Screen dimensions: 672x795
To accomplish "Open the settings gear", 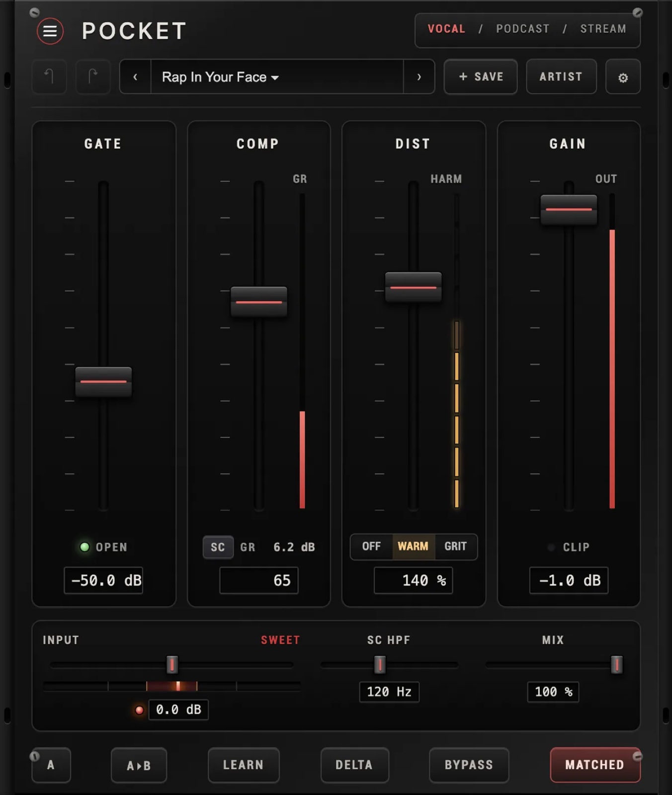I will click(623, 77).
